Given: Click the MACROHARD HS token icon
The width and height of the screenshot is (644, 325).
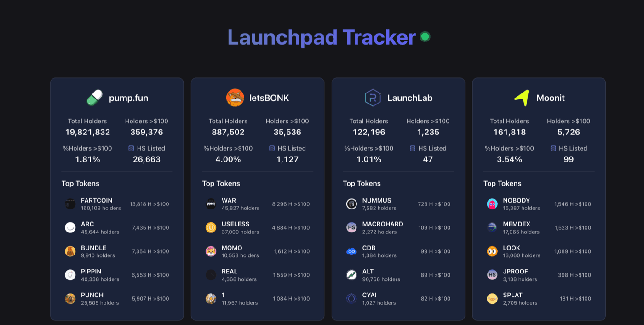Looking at the screenshot, I should coord(351,227).
